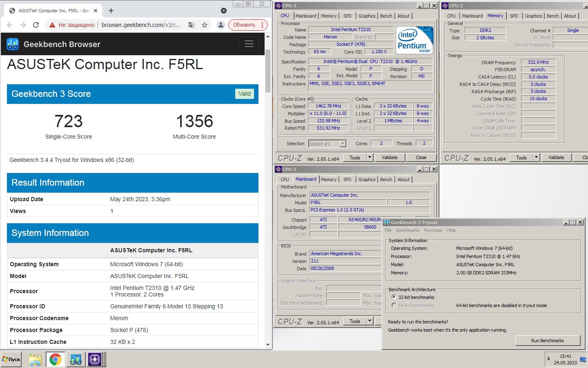Click Validate button in CPU tab window
Viewport: 588px width, 368px height.
coord(390,157)
